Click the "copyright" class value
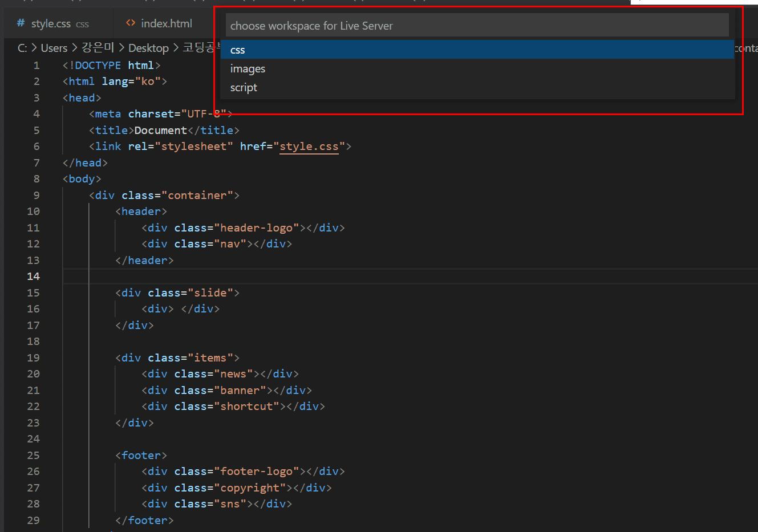Viewport: 758px width, 532px height. click(x=250, y=488)
